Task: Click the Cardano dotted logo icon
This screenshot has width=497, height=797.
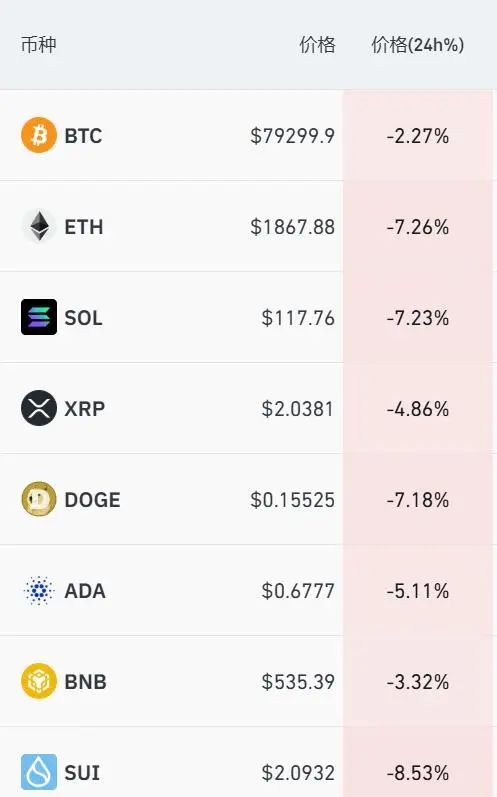Action: (x=39, y=591)
